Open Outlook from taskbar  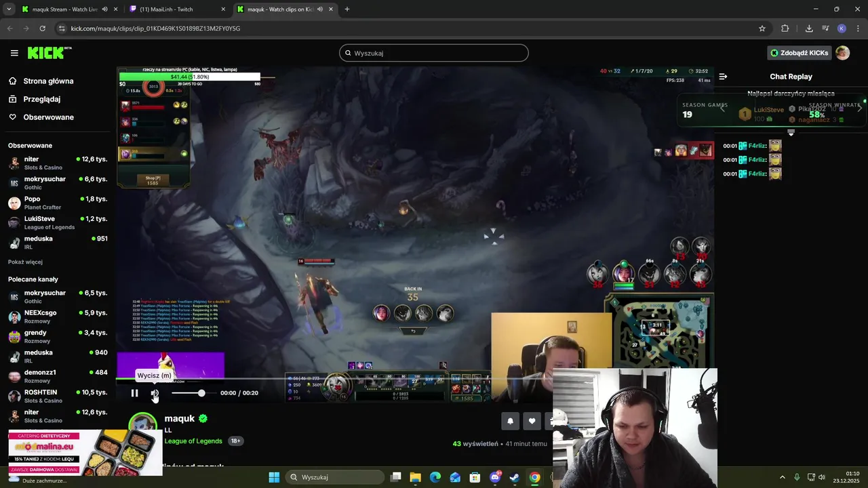455,477
